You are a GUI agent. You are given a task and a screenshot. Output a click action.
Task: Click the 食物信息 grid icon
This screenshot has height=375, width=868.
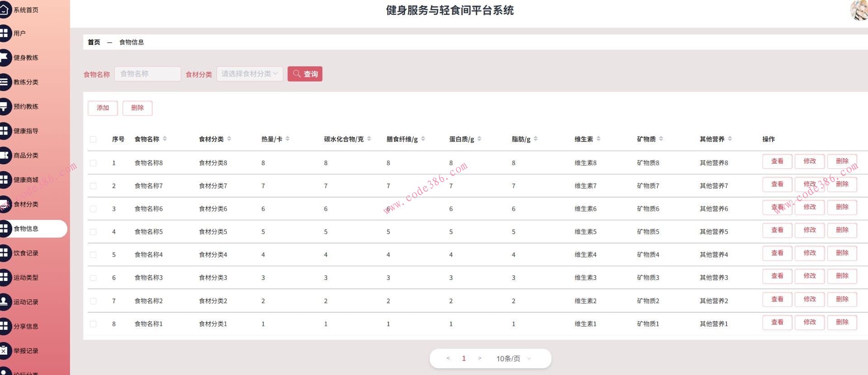coord(4,228)
